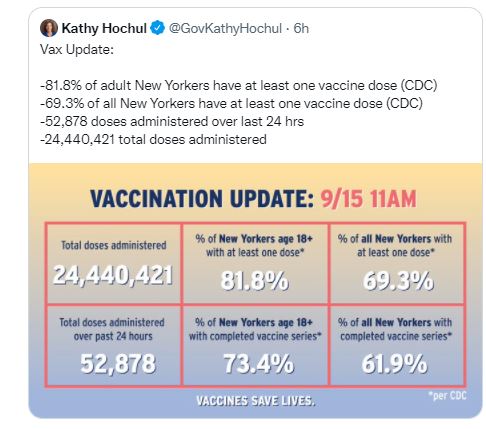Viewport: 486px width, 429px height.
Task: Open the Kathy Hochul display name
Action: [104, 28]
